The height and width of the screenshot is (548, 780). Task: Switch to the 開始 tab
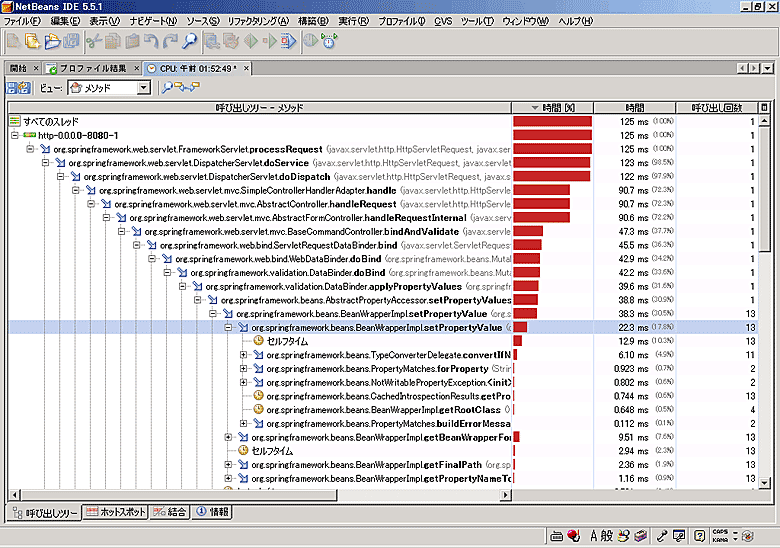coord(18,68)
